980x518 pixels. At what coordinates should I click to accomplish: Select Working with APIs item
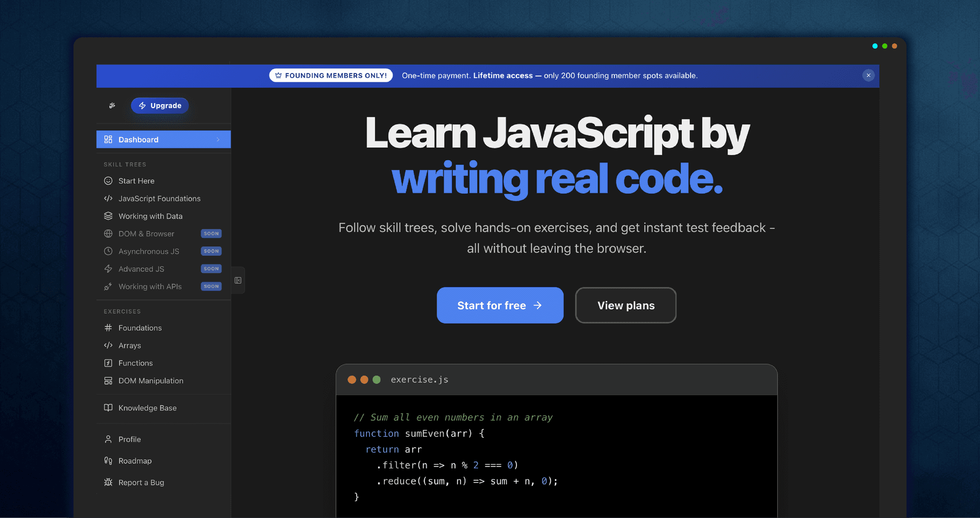[163, 286]
